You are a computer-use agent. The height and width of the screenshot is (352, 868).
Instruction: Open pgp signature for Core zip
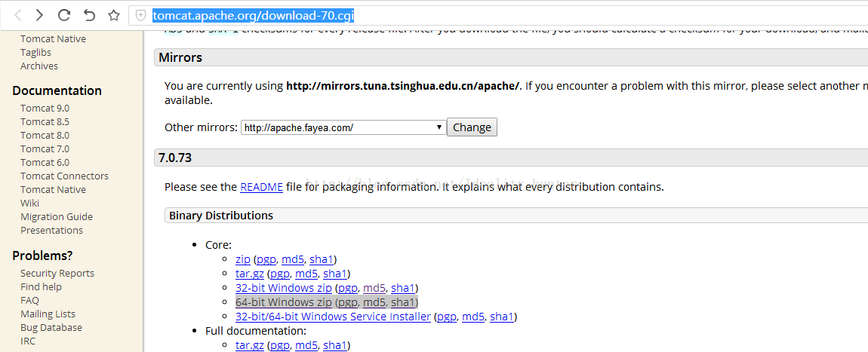266,259
